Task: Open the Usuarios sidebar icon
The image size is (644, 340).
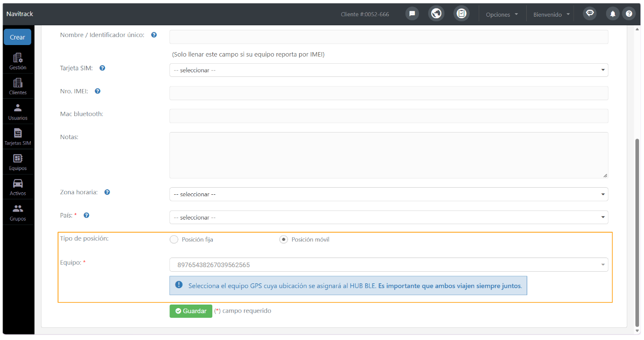Action: (18, 112)
